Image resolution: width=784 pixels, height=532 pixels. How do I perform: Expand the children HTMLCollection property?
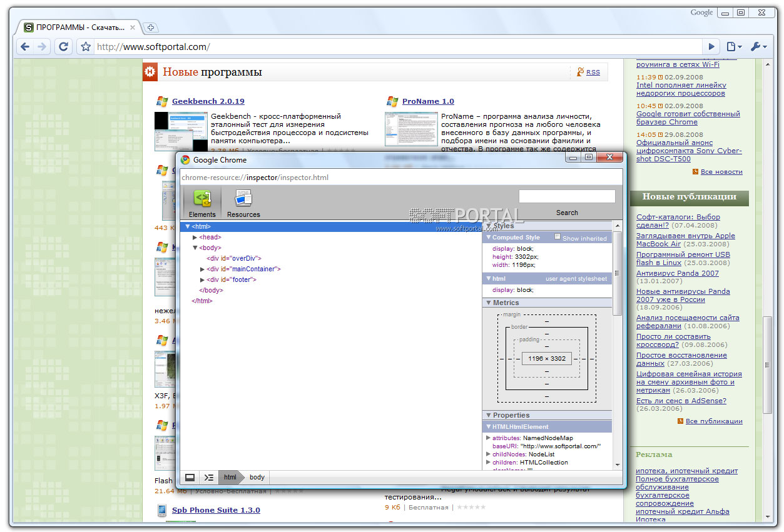(x=488, y=463)
